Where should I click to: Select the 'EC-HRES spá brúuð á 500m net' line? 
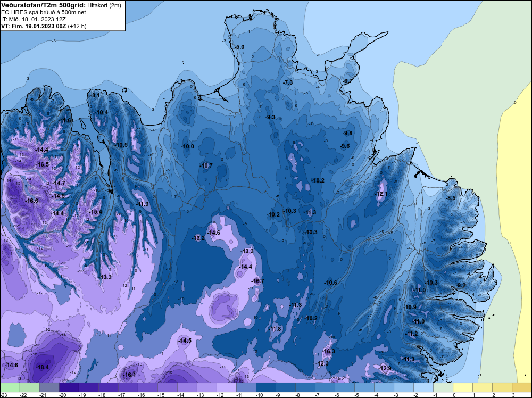(x=44, y=12)
